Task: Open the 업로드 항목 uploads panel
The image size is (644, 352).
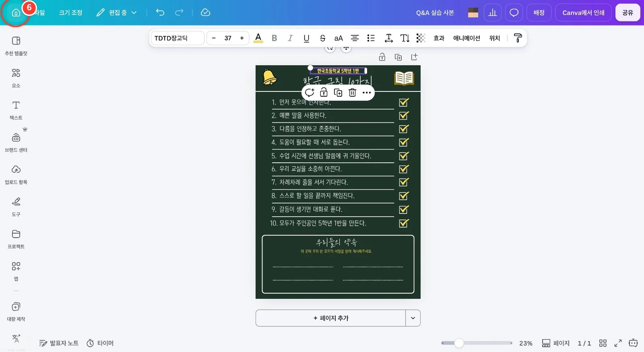Action: tap(16, 175)
